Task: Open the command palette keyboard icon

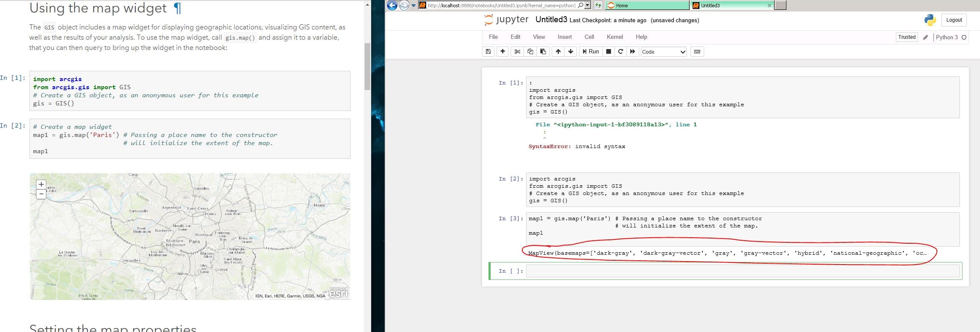Action: 697,52
